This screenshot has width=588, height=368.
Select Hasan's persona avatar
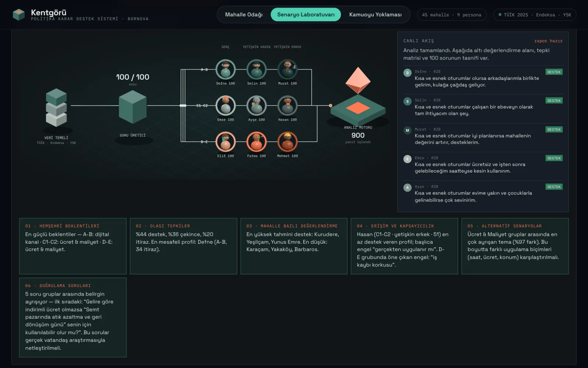coord(287,106)
